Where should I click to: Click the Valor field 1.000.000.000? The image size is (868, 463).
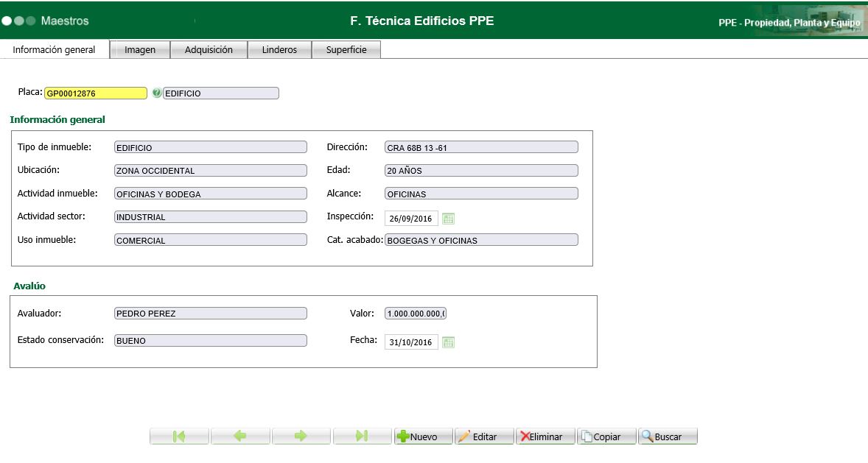(416, 313)
